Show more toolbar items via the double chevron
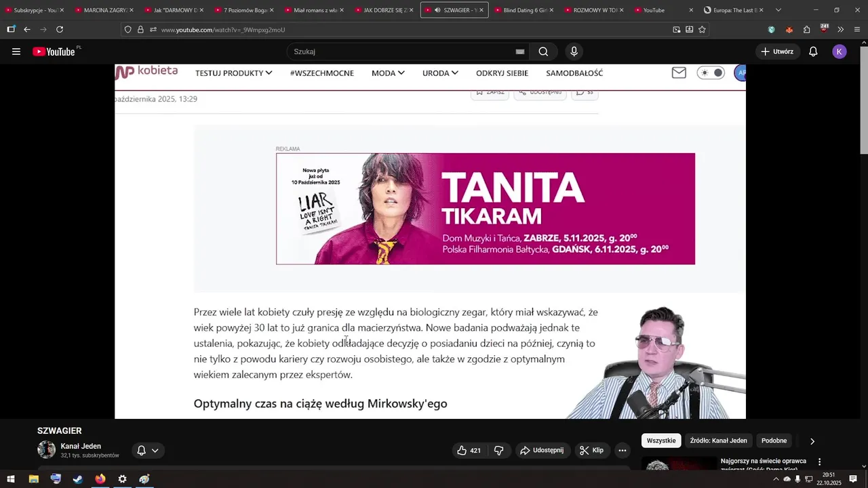Image resolution: width=868 pixels, height=488 pixels. [840, 29]
